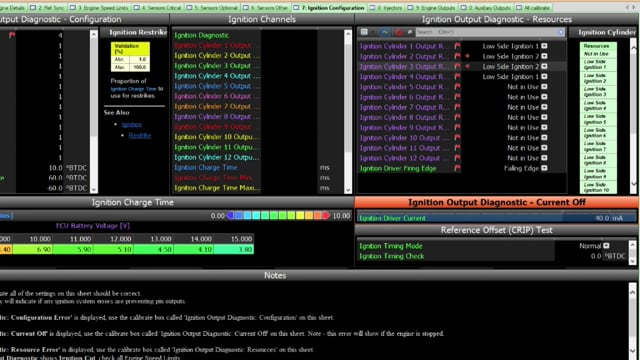The image size is (640, 360).
Task: Click the Ignition Charge Time link in help text
Action: [133, 89]
